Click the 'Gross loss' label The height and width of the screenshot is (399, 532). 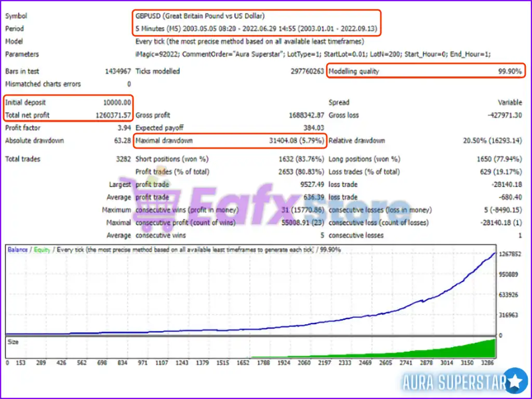click(343, 115)
